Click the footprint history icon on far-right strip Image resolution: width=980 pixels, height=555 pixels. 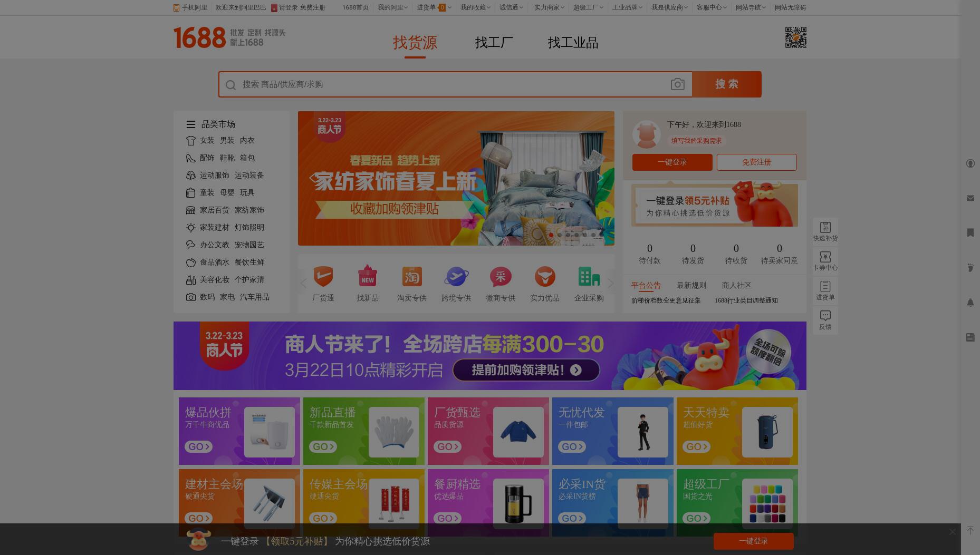(970, 268)
